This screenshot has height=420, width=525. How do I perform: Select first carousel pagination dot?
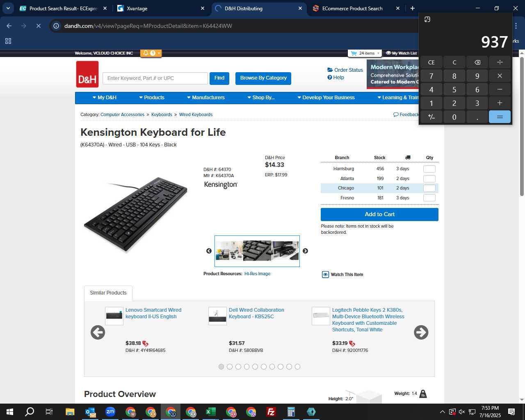tap(221, 367)
